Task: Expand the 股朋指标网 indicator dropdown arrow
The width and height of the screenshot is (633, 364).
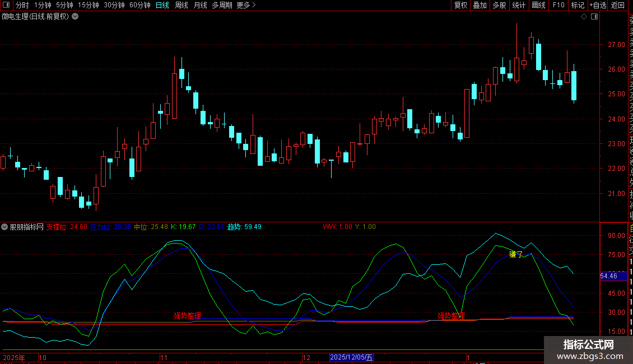Action: (x=5, y=227)
